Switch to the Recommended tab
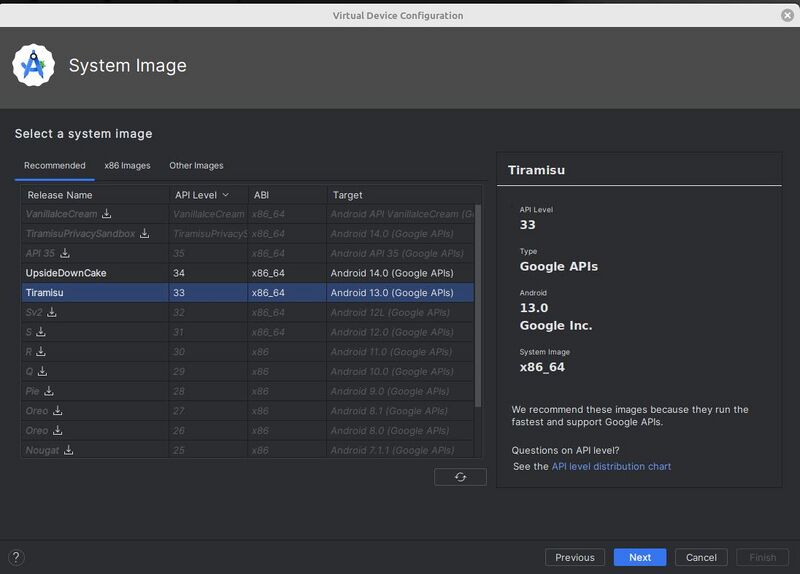Image resolution: width=800 pixels, height=574 pixels. pyautogui.click(x=55, y=165)
